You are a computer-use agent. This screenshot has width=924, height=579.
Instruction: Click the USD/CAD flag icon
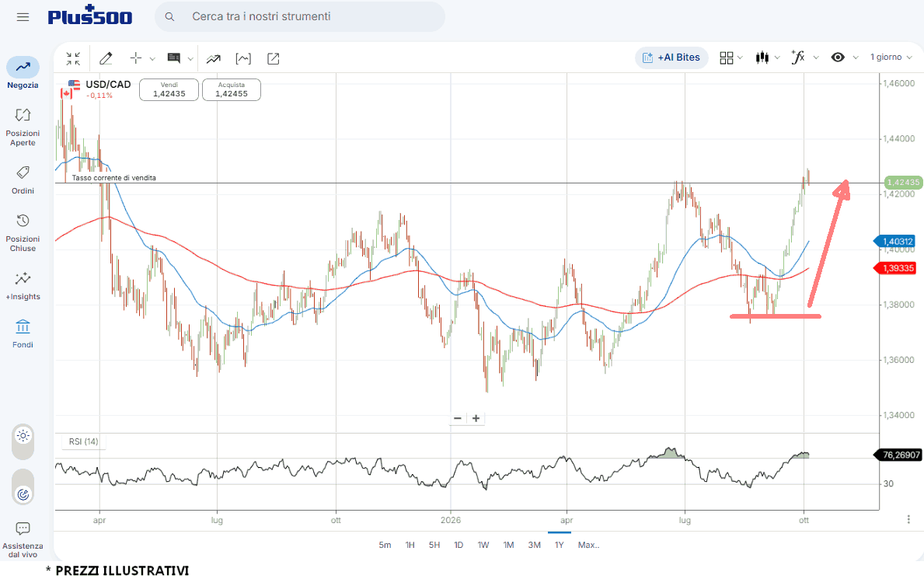70,89
